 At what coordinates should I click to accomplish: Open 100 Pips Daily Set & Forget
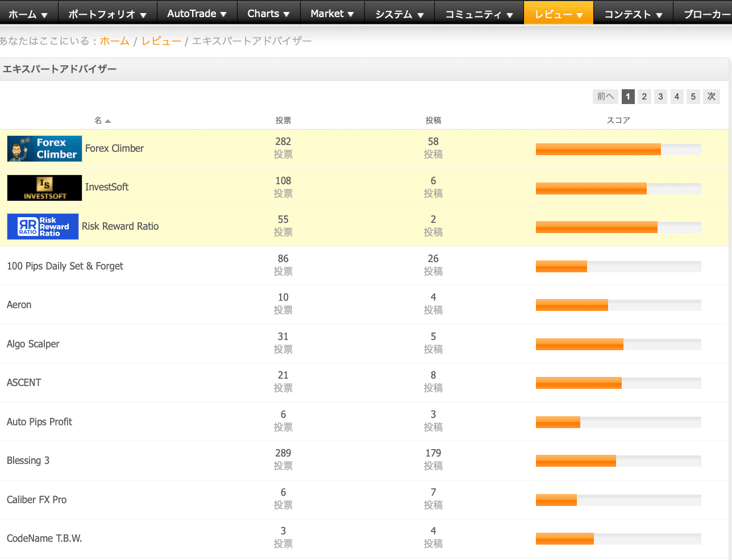tap(65, 266)
